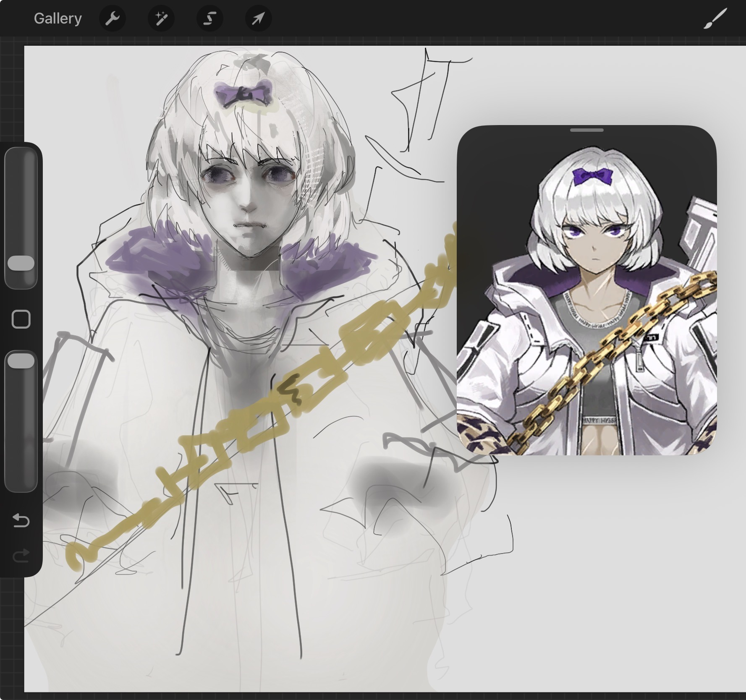This screenshot has width=746, height=700.
Task: Activate the Transform arrow tool
Action: coord(259,18)
